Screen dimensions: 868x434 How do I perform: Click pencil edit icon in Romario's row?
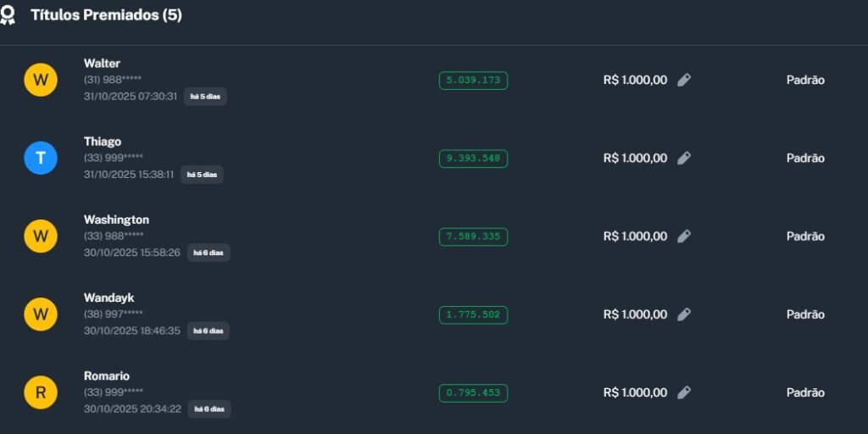[x=684, y=392]
